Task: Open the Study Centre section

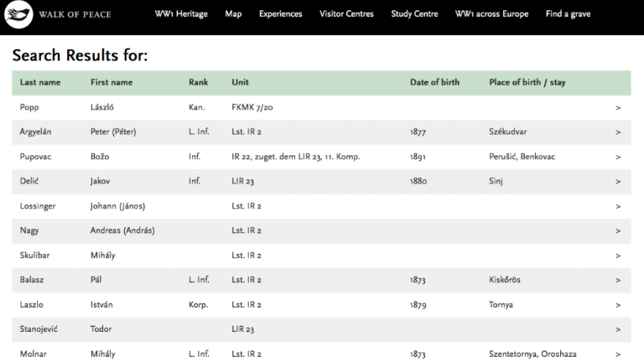Action: 414,14
